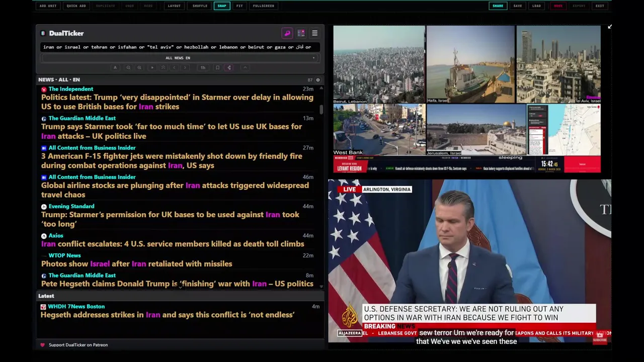Click the next arrow icon in ticker toolbar
Viewport: 644px width, 362px height.
[x=185, y=67]
